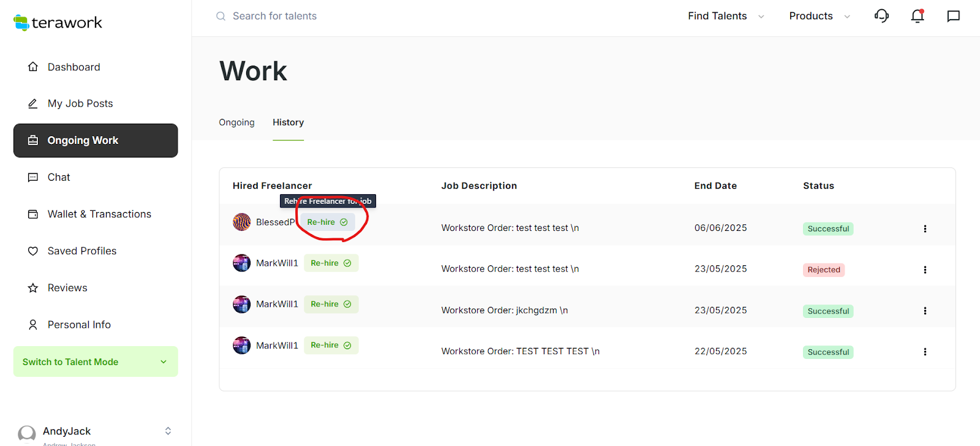Open three-dot menu for Rejected order
The height and width of the screenshot is (446, 980).
tap(924, 270)
